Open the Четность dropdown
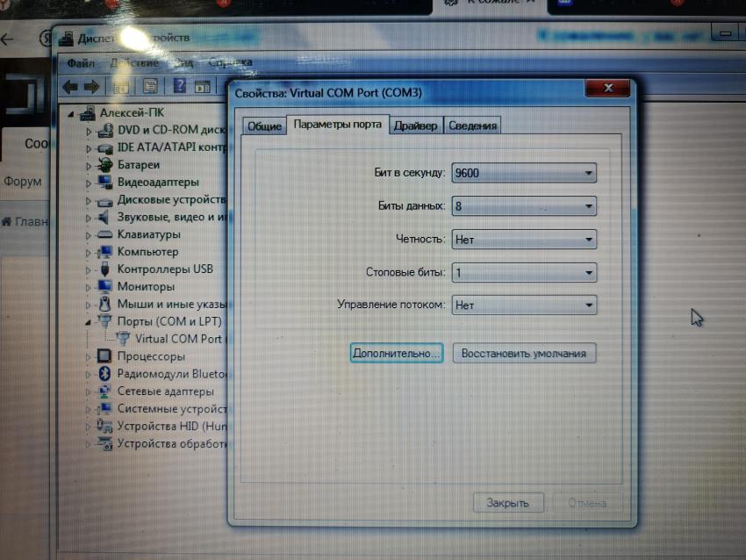 click(x=524, y=239)
